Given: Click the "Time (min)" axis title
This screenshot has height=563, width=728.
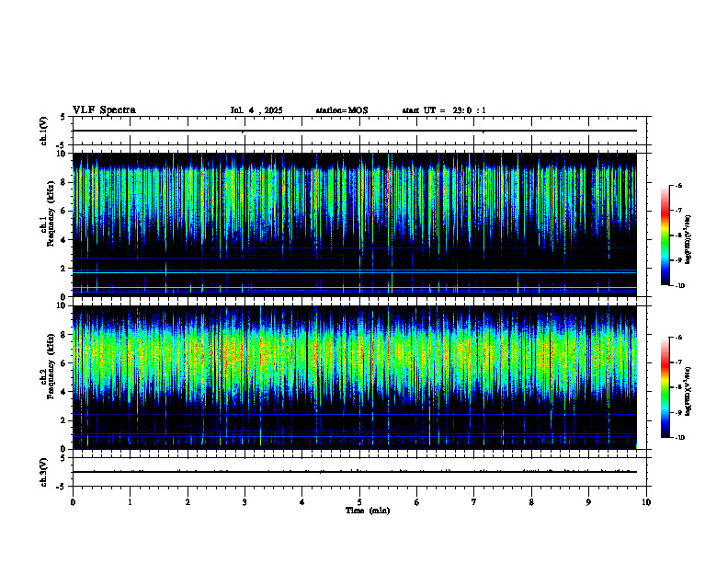Looking at the screenshot, I should pyautogui.click(x=368, y=511).
